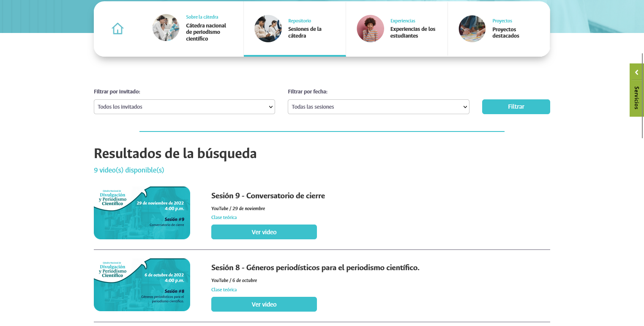The height and width of the screenshot is (326, 644).
Task: Open Cátedra nacional de periodismo científico tab
Action: click(206, 32)
